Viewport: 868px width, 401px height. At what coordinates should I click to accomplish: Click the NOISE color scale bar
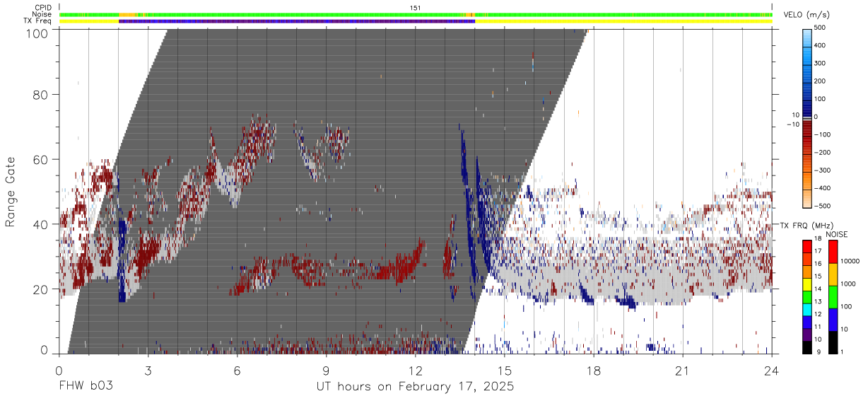(833, 296)
